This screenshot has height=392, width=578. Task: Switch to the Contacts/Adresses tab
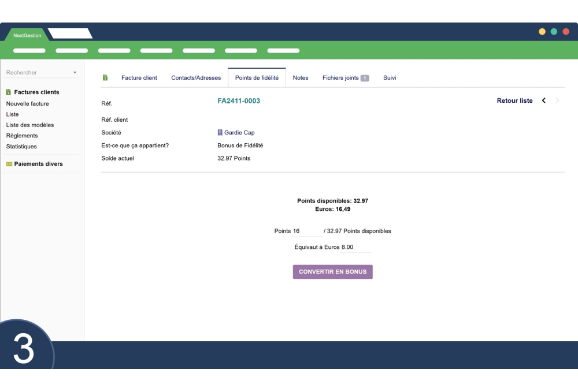coord(196,78)
